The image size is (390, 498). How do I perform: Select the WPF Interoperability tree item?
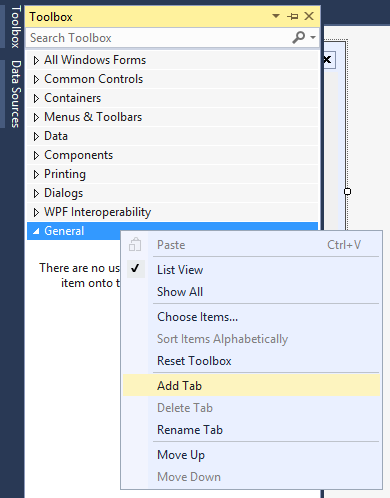172,212
